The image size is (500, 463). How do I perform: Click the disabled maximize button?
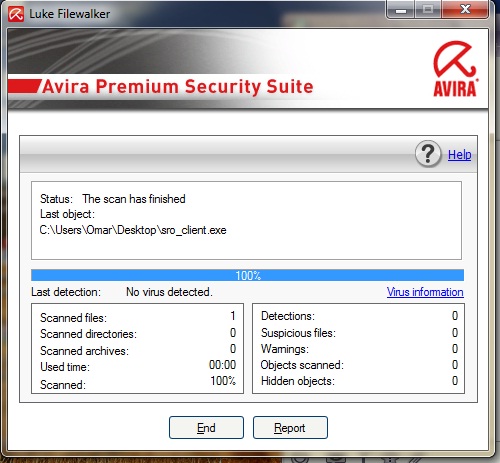(x=428, y=9)
